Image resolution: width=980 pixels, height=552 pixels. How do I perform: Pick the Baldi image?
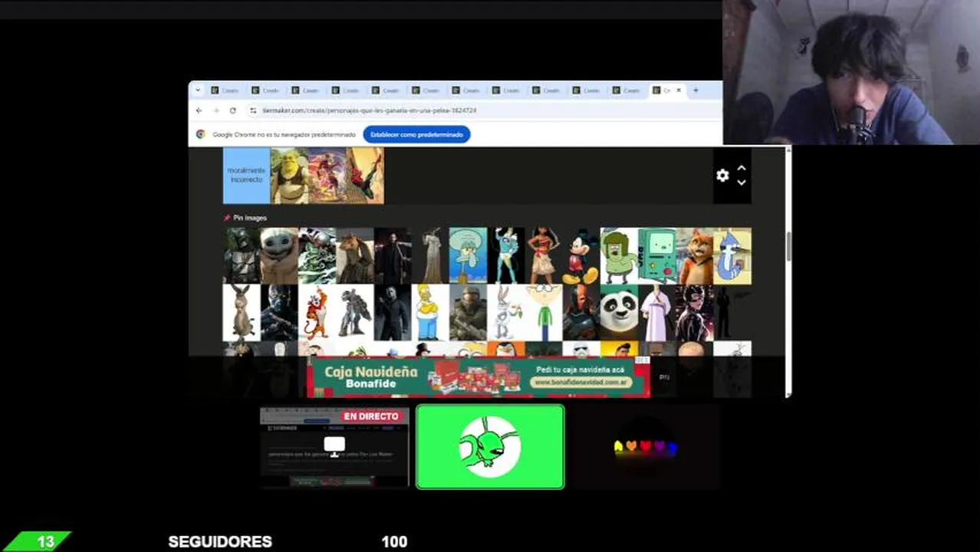(544, 313)
